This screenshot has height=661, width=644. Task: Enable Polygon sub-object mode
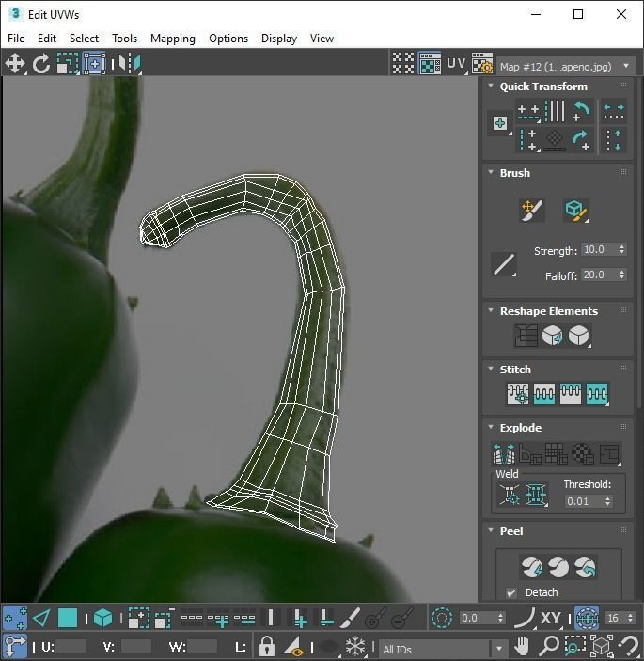68,619
